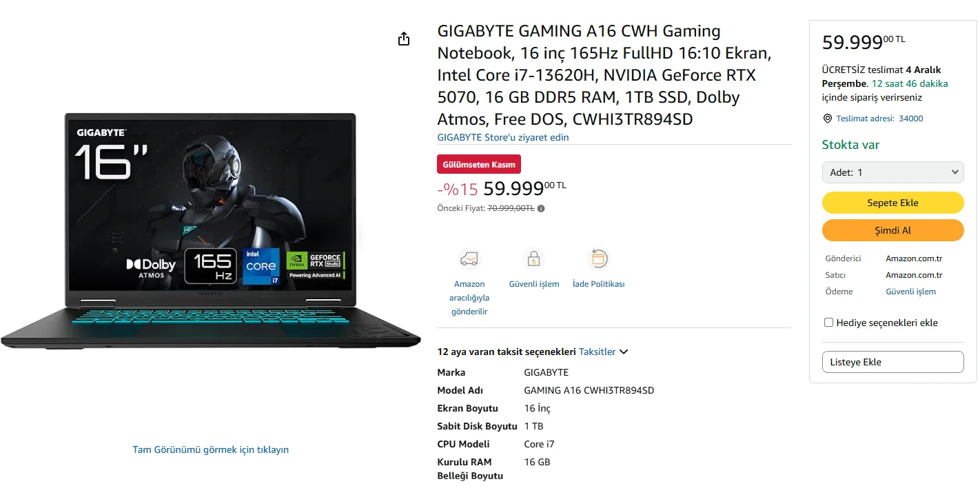
Task: Click the share icon above product image
Action: point(404,39)
